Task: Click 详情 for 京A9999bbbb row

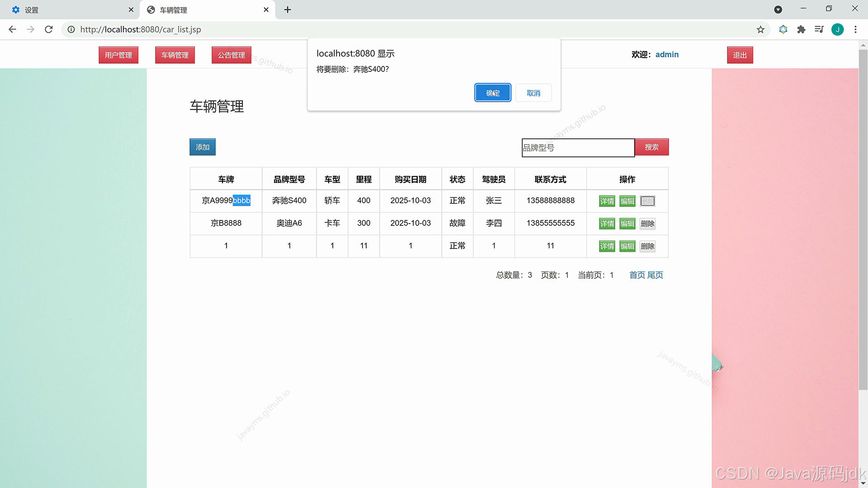Action: [607, 201]
